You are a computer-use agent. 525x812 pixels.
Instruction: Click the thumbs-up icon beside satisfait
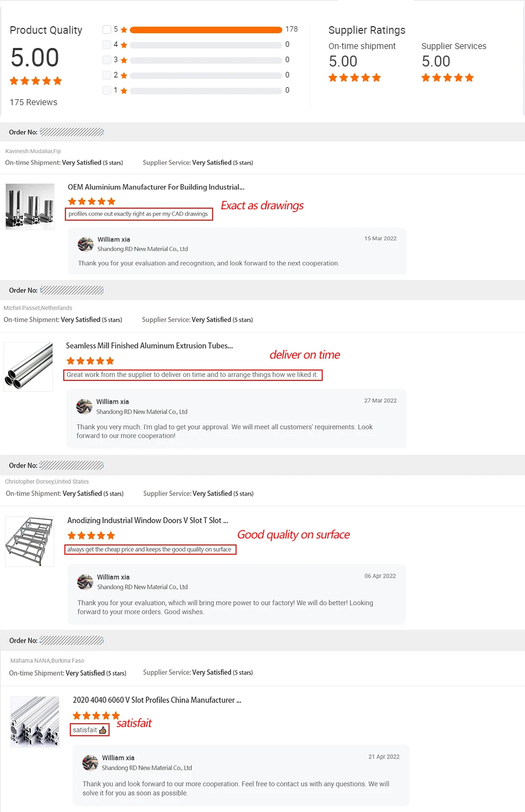(103, 730)
